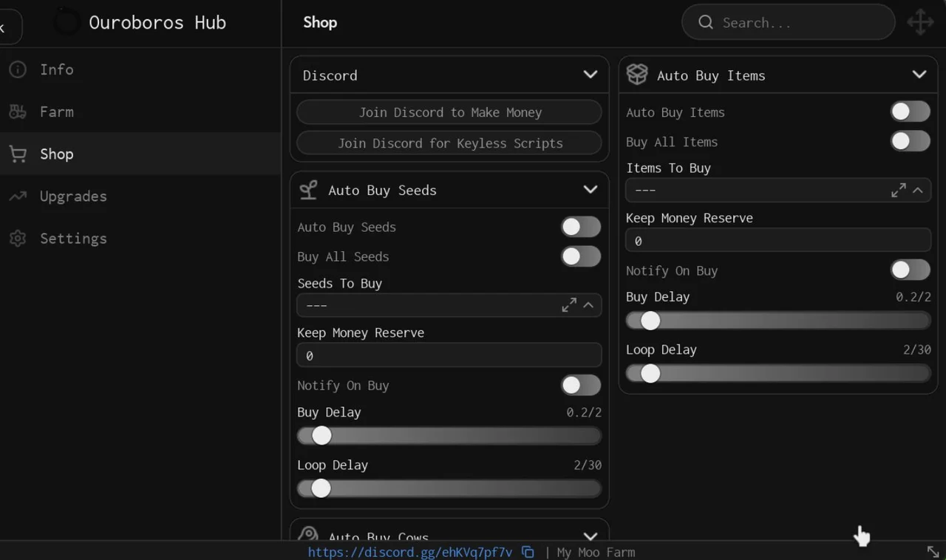This screenshot has width=946, height=560.
Task: Click the Ouroboros Hub logo
Action: 67,22
